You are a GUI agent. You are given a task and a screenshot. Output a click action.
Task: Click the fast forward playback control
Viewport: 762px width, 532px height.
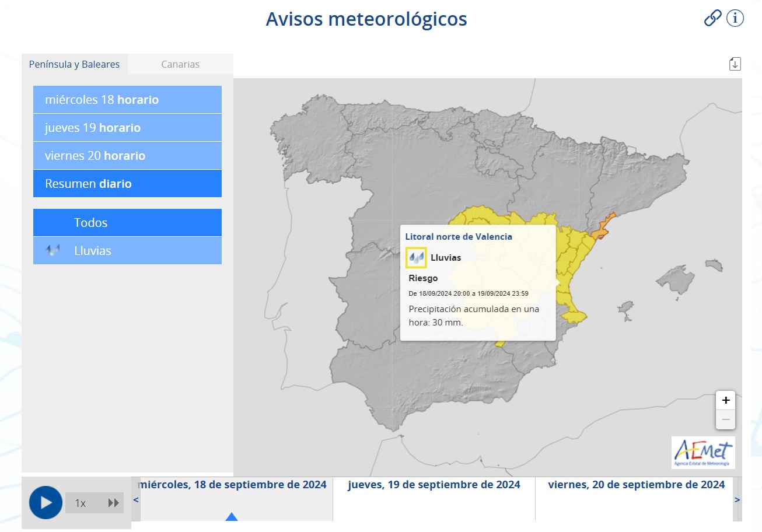pos(113,502)
